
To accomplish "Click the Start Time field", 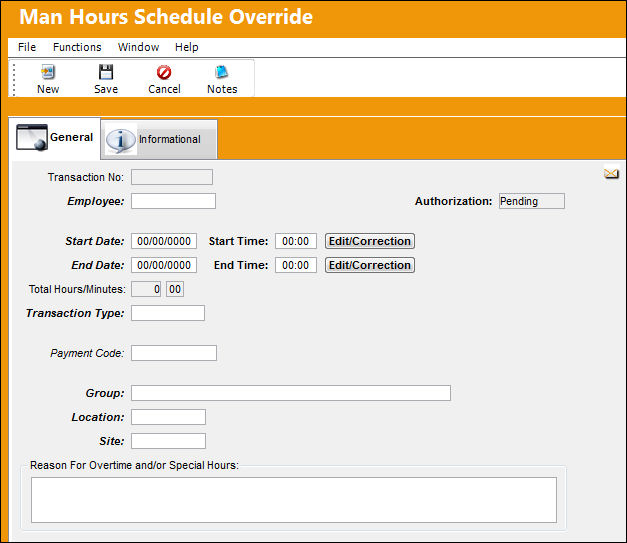I will [x=296, y=241].
